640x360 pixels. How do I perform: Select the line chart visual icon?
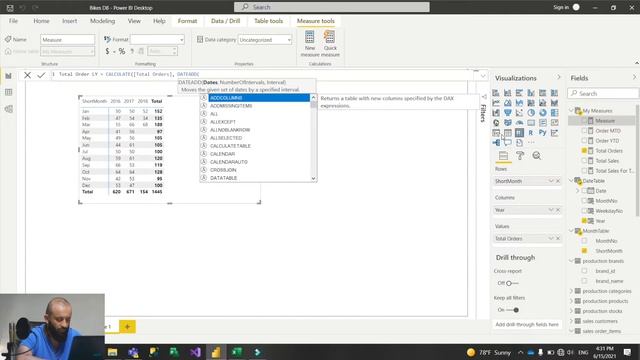click(496, 103)
